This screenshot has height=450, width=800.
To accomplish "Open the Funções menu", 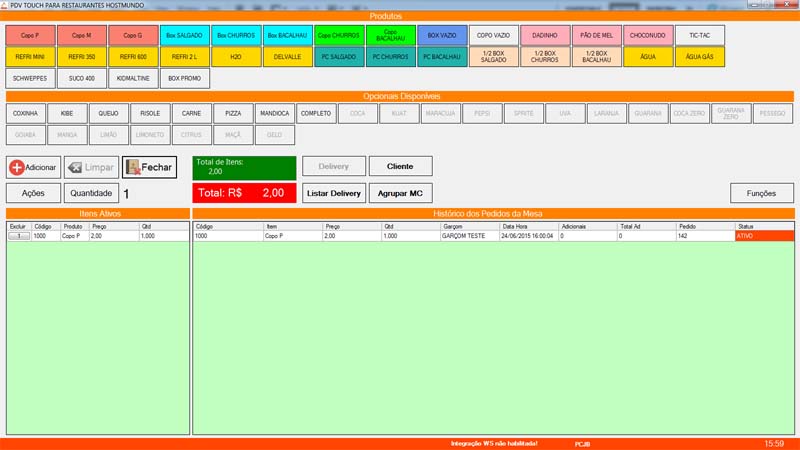I will point(761,193).
